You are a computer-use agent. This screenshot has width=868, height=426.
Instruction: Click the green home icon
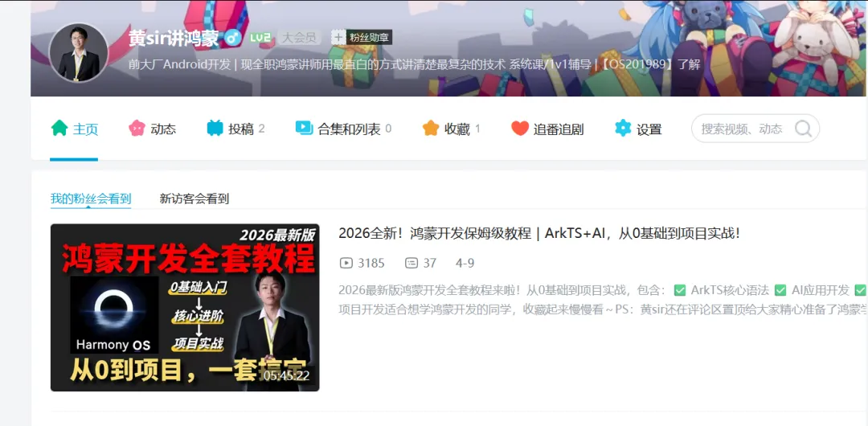click(59, 129)
